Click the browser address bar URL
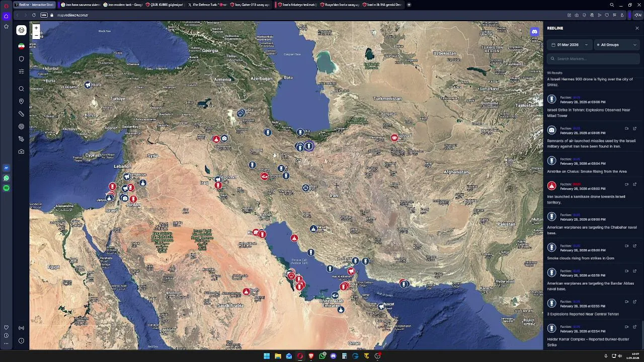Viewport: 644px width, 362px height. click(72, 15)
